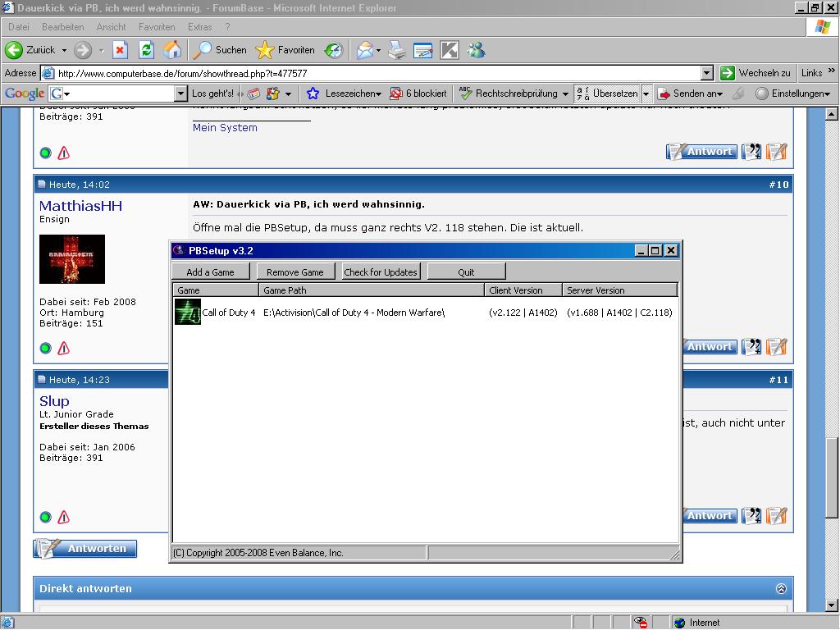Open the Bearbeiten menu
Image resolution: width=840 pixels, height=630 pixels.
tap(62, 27)
